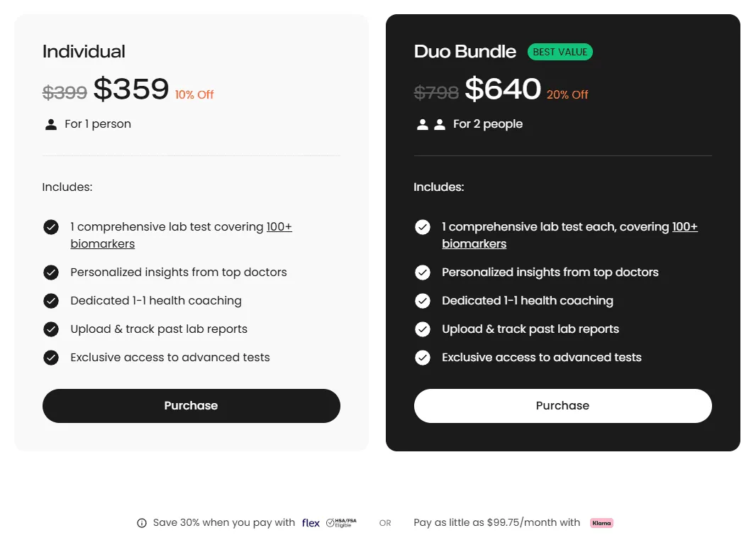This screenshot has width=756, height=550.
Task: Click the info icon beside Save 30%
Action: [x=142, y=523]
